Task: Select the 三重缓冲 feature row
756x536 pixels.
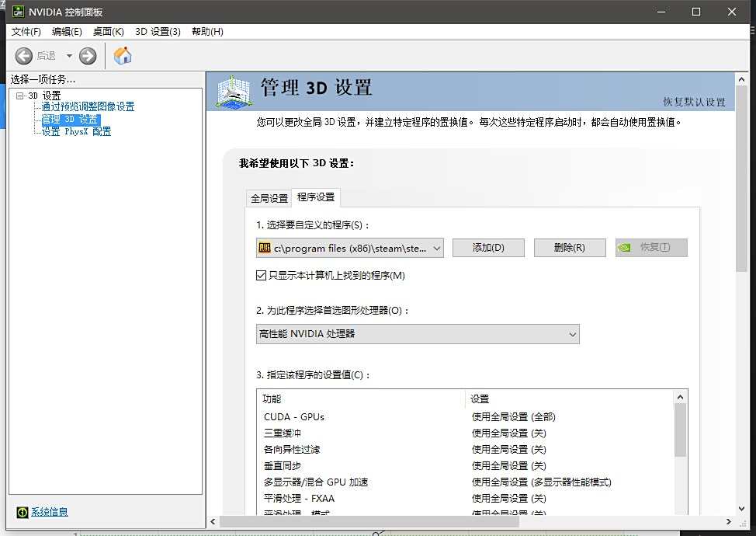Action: [x=465, y=433]
